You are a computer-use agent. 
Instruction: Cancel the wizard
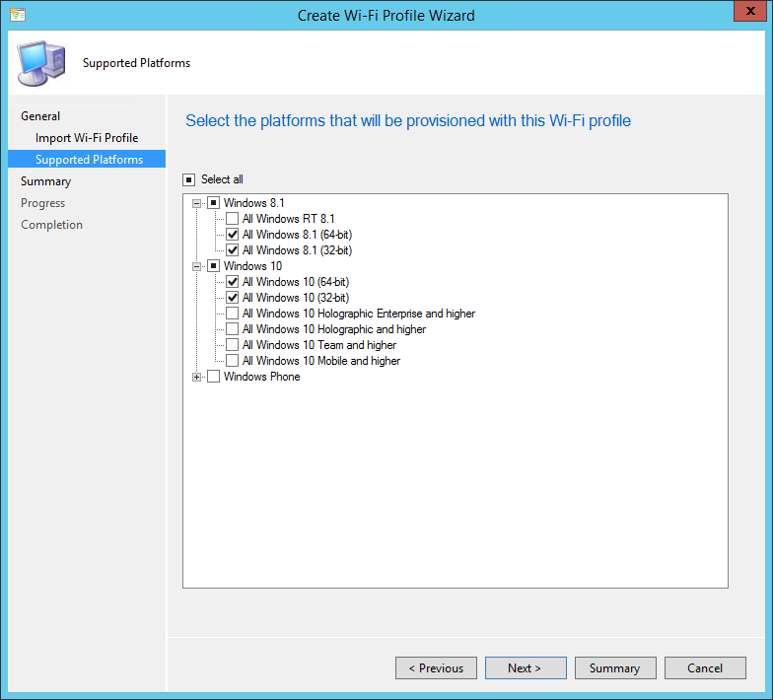pos(706,668)
